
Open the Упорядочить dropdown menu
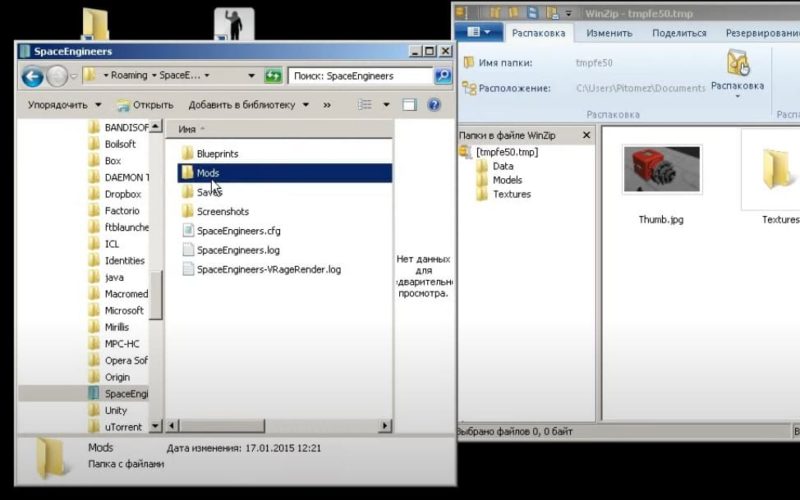point(64,105)
